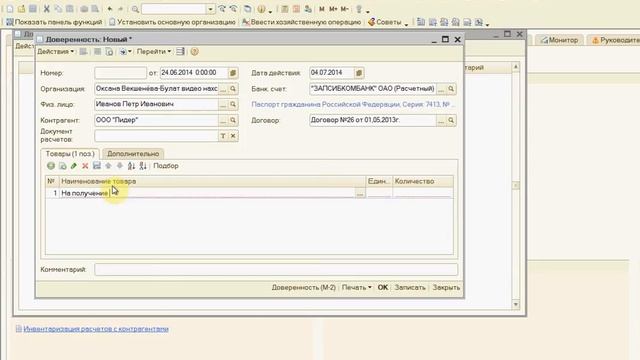Click magnifier next to Банк. счет field

(451, 89)
